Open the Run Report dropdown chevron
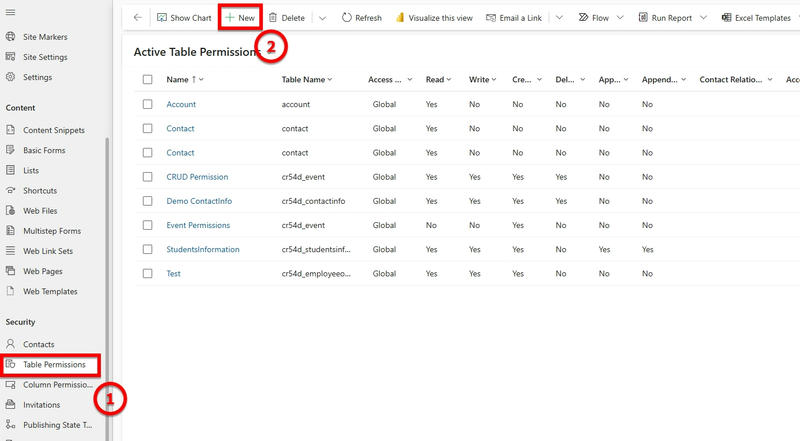Viewport: 800px width, 441px height. click(703, 18)
